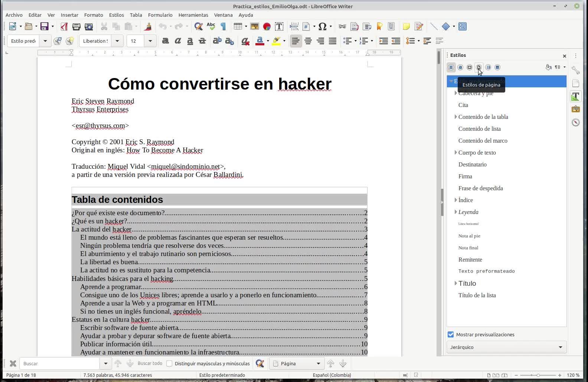Screen dimensions: 588x382
Task: Open the Herramientas menu
Action: tap(193, 15)
